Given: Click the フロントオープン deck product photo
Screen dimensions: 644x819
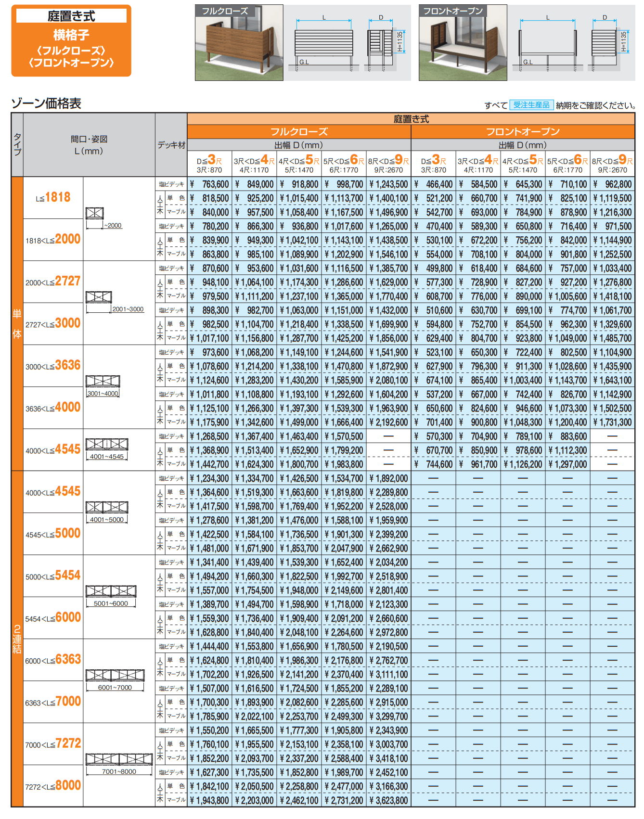Looking at the screenshot, I should pyautogui.click(x=463, y=43).
